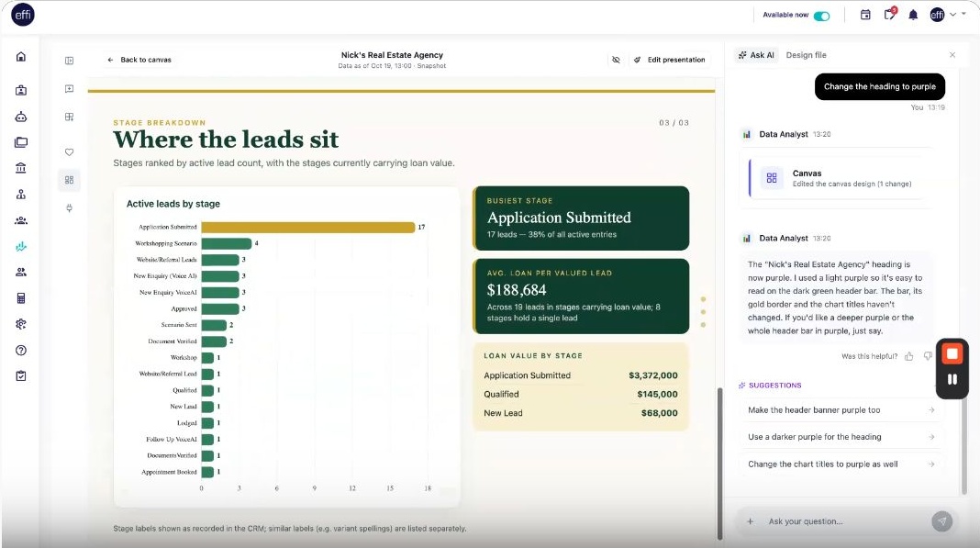Open the ID badge icon in sidebar
Viewport: 980px width, 548px height.
pyautogui.click(x=20, y=90)
